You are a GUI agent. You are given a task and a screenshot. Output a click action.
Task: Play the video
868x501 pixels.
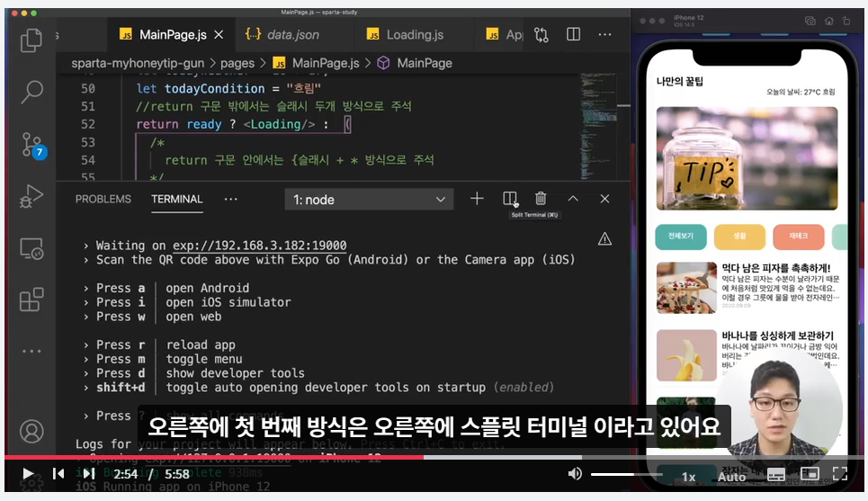pyautogui.click(x=27, y=474)
